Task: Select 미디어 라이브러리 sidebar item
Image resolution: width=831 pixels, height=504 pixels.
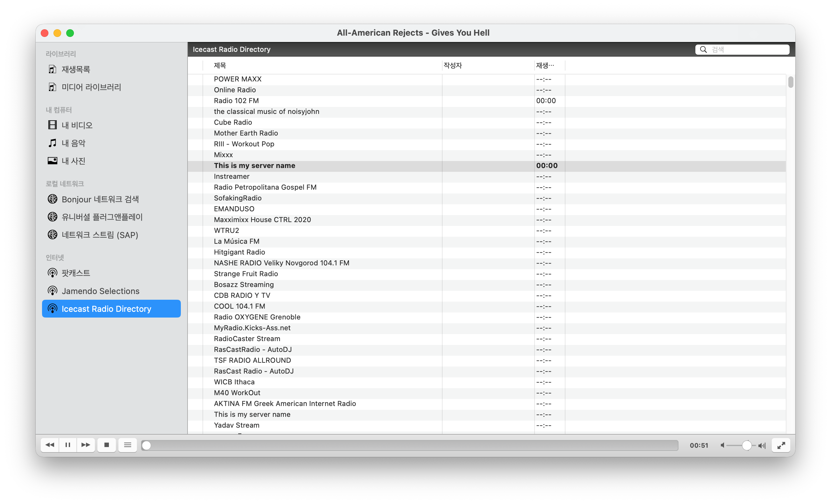Action: [x=91, y=87]
